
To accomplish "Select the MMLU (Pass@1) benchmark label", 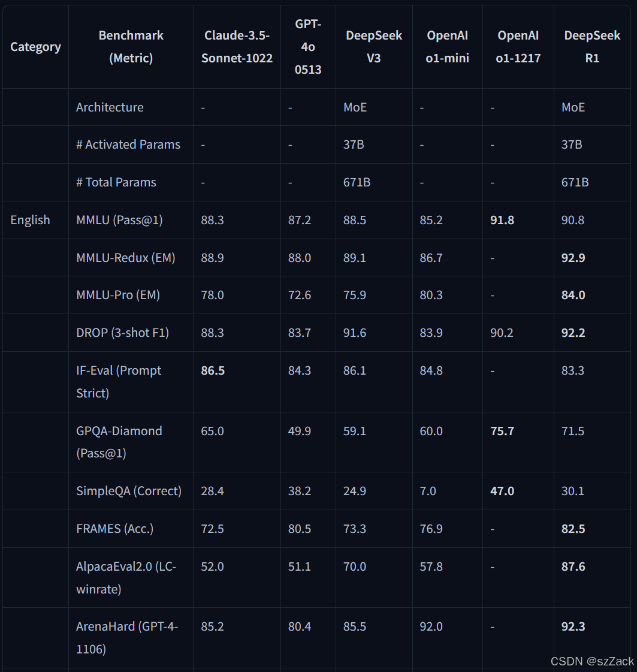I will (x=119, y=220).
